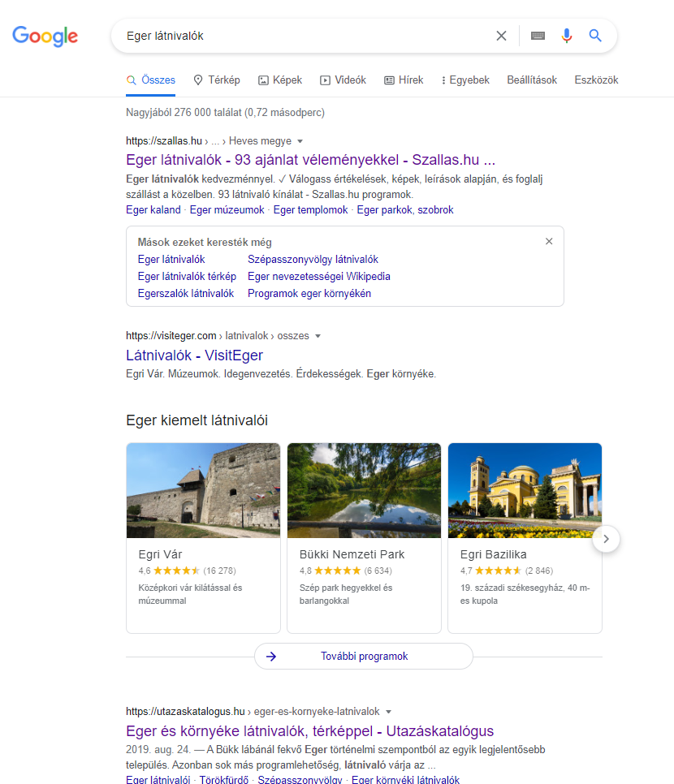Expand dropdown arrow next to utazaskatalogus.hu URL
Viewport: 674px width, 784px height.
click(x=388, y=712)
